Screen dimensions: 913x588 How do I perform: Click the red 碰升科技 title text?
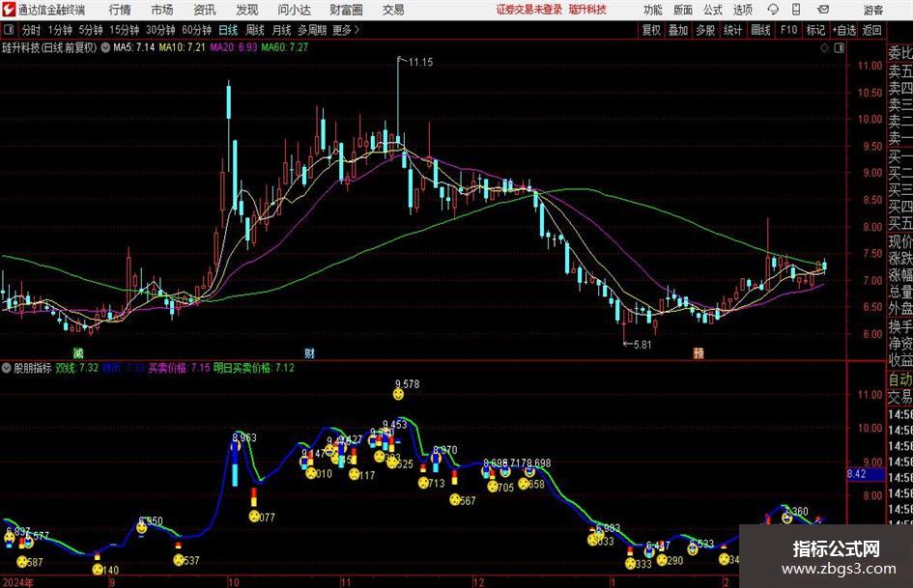(587, 10)
